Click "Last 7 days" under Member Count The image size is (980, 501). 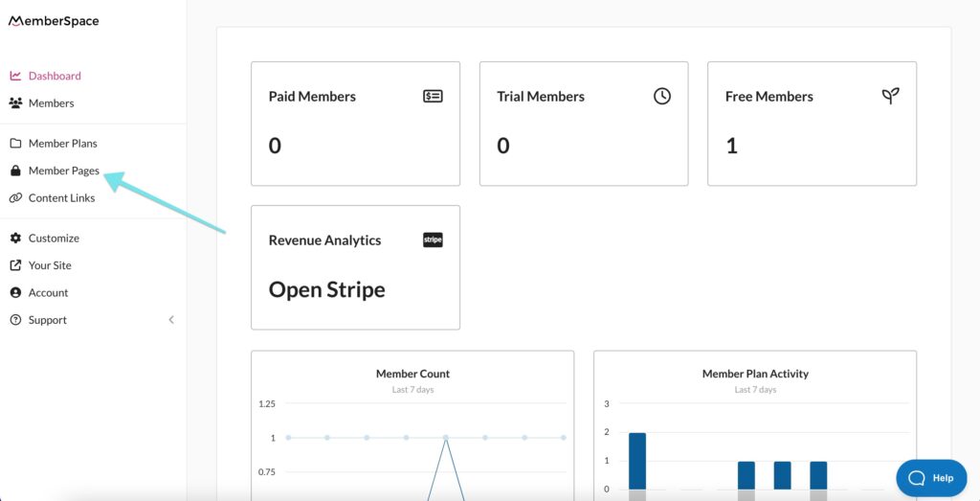412,390
